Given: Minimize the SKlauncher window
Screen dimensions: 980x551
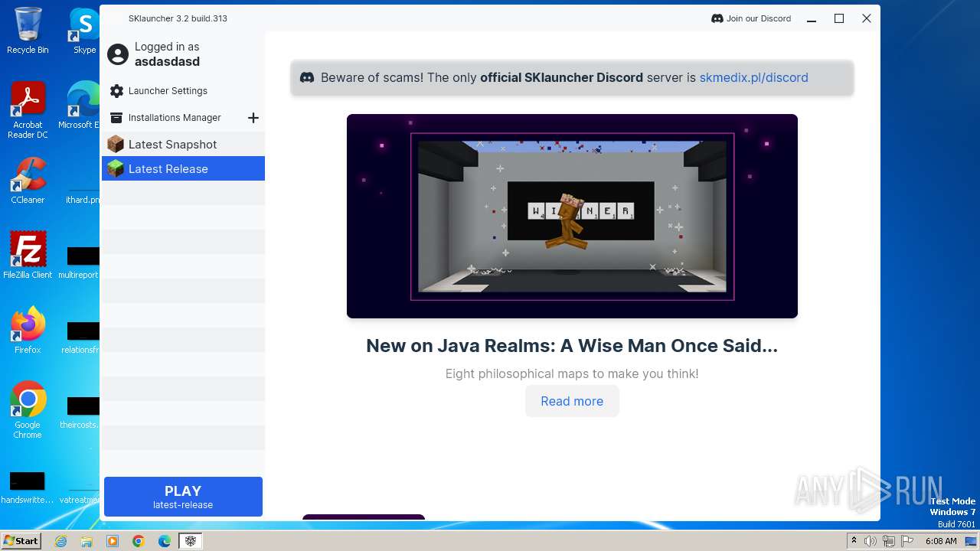Looking at the screenshot, I should coord(812,18).
